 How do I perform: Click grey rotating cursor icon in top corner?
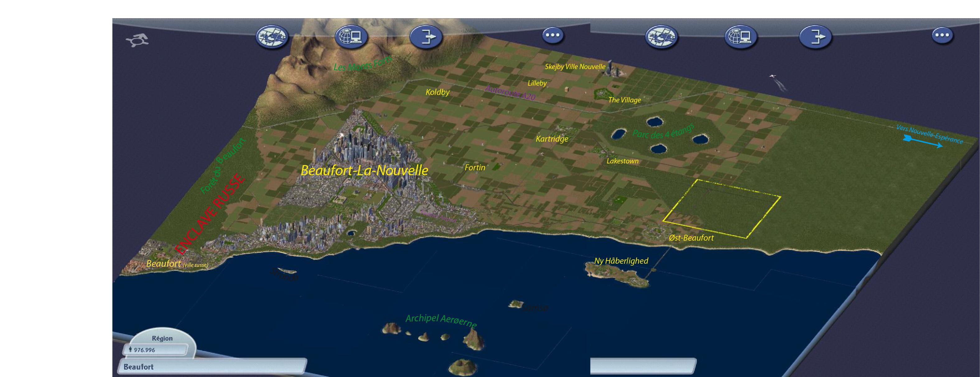(137, 40)
